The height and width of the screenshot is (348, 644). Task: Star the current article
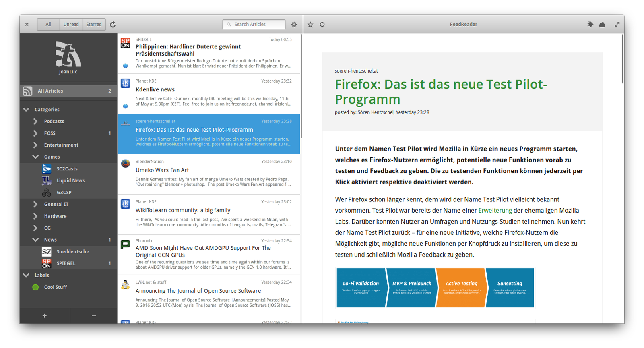point(310,25)
